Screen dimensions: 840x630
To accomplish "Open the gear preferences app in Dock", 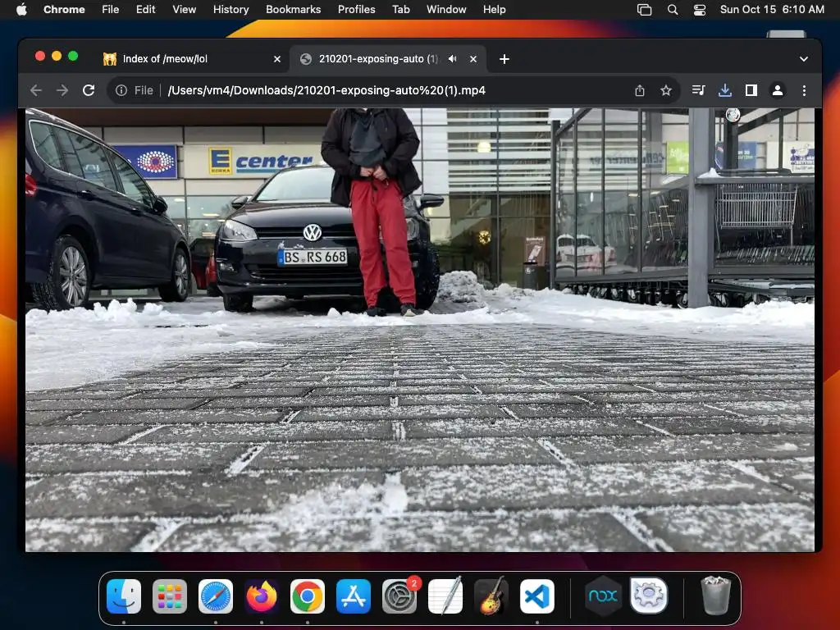I will [649, 596].
